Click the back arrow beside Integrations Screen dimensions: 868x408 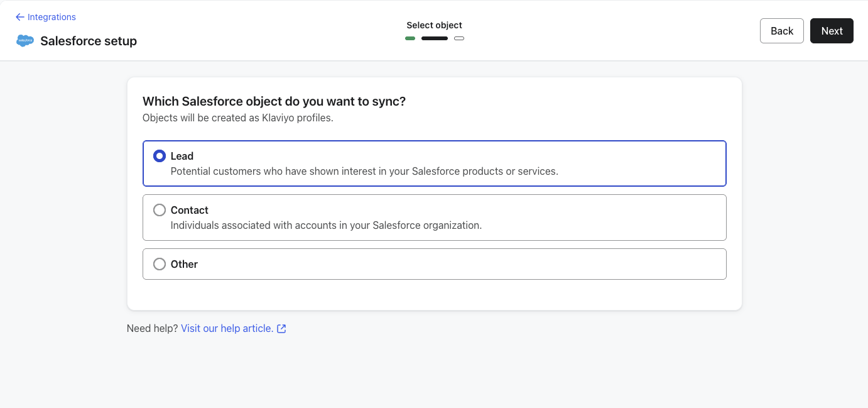pos(19,17)
